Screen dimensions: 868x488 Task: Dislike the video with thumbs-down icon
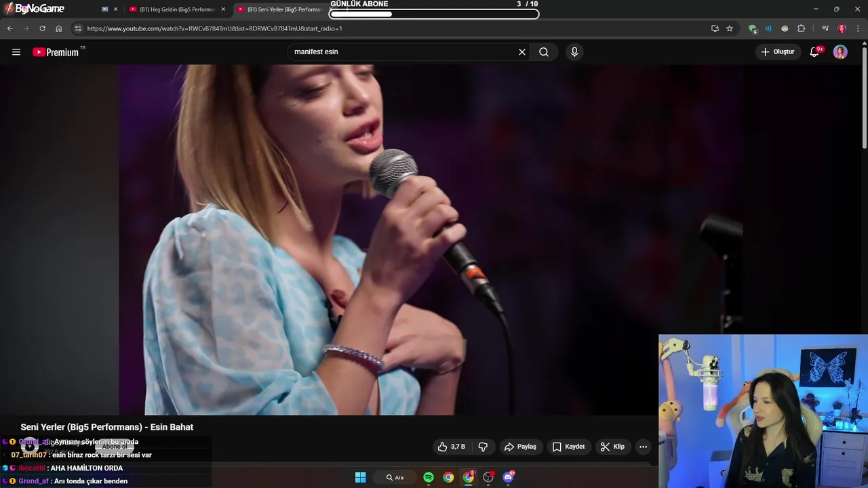(483, 447)
